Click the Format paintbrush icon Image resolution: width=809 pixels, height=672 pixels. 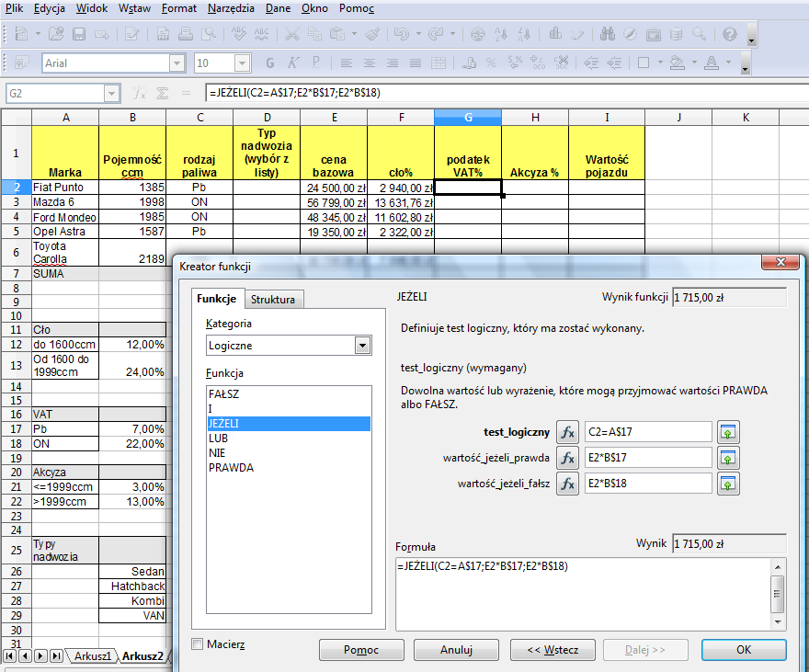pyautogui.click(x=372, y=34)
